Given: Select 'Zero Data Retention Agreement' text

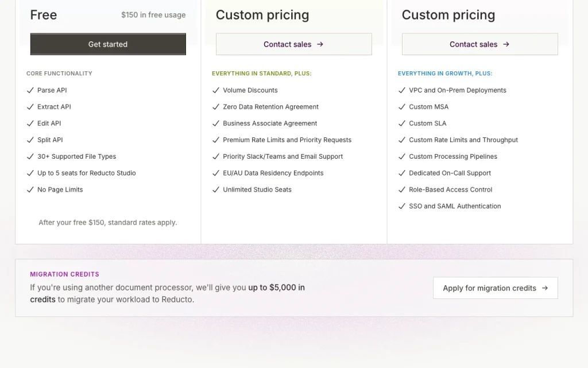Looking at the screenshot, I should [271, 106].
